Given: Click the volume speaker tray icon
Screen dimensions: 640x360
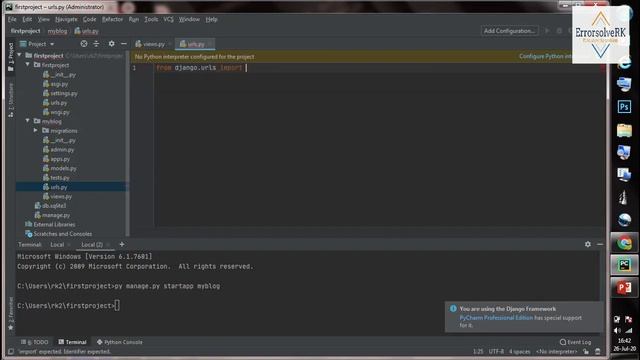Looking at the screenshot, I should tap(617, 330).
